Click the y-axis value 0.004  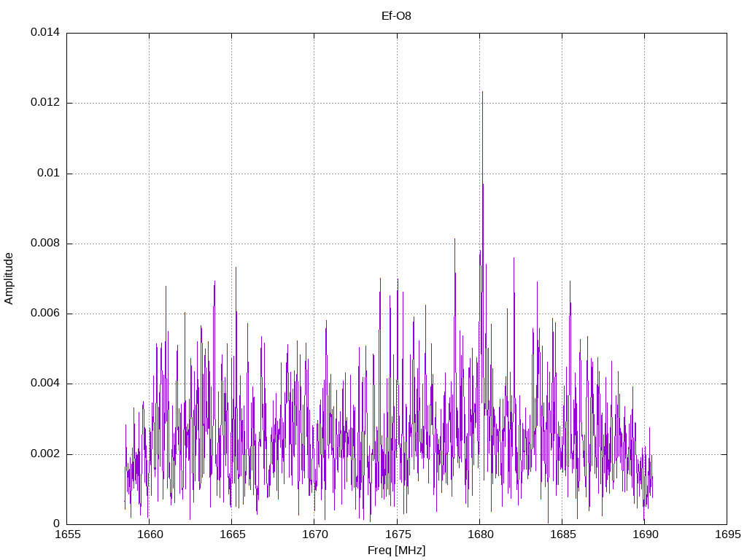click(45, 384)
